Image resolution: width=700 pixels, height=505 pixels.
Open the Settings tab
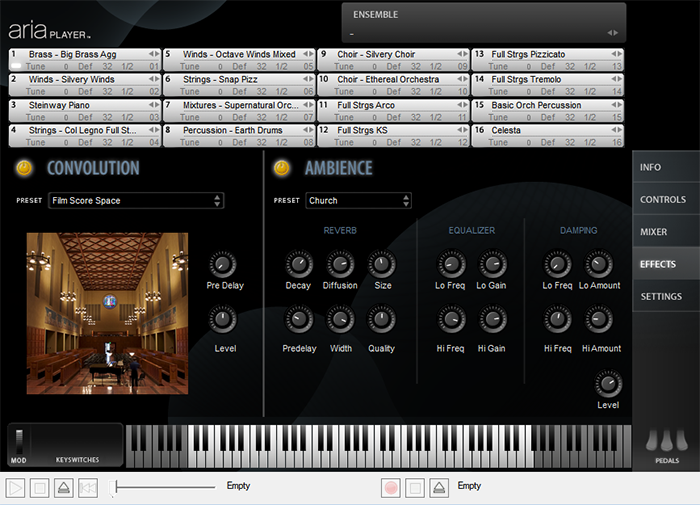pyautogui.click(x=660, y=297)
